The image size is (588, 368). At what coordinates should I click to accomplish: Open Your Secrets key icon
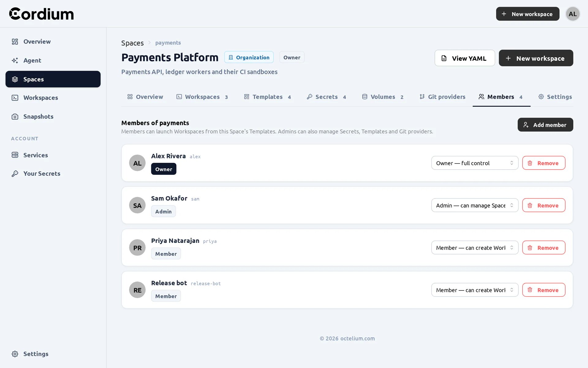15,174
